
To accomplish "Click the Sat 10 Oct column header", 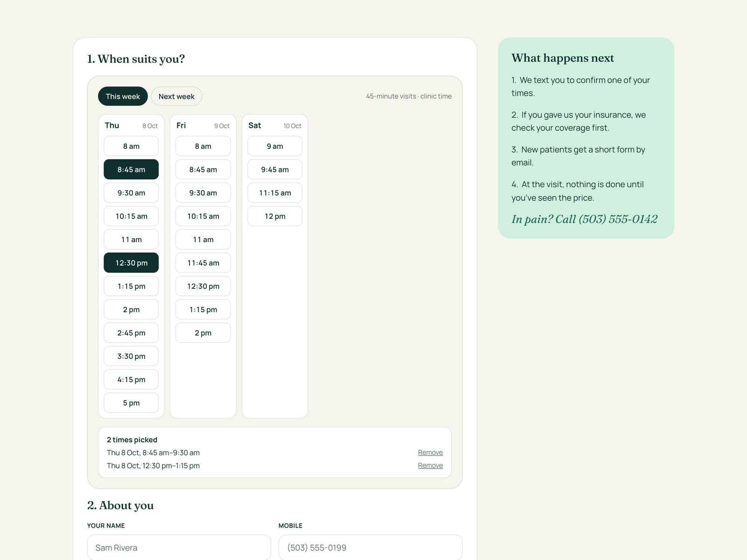I will tap(275, 126).
